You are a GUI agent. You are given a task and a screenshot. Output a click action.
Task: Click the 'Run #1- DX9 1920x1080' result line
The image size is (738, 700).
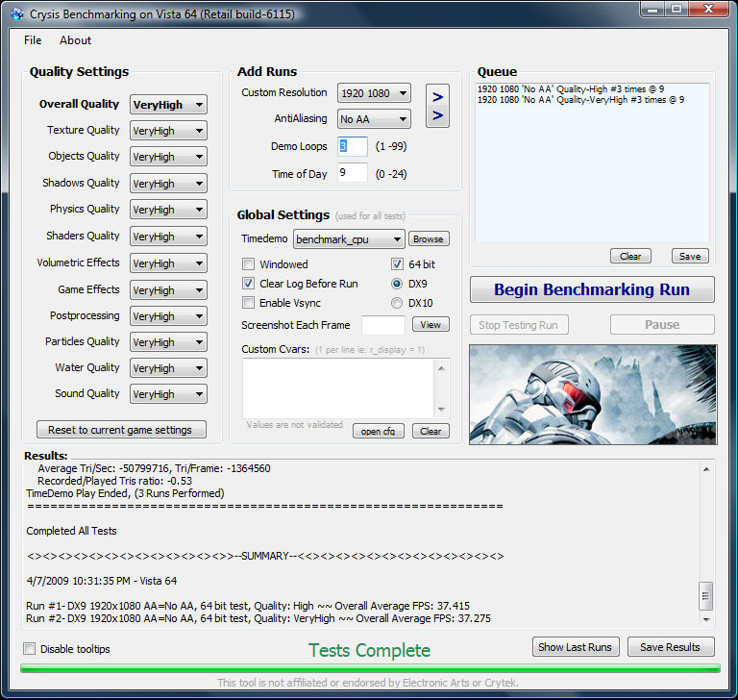pos(248,606)
